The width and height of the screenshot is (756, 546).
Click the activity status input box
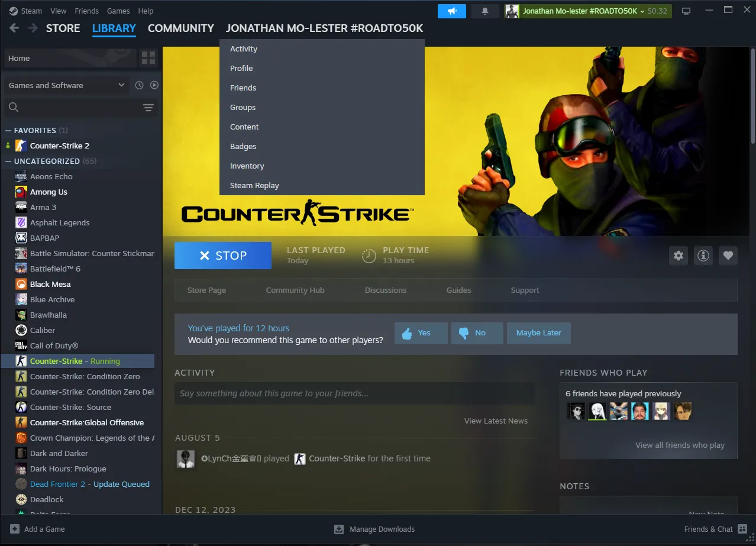(x=354, y=393)
